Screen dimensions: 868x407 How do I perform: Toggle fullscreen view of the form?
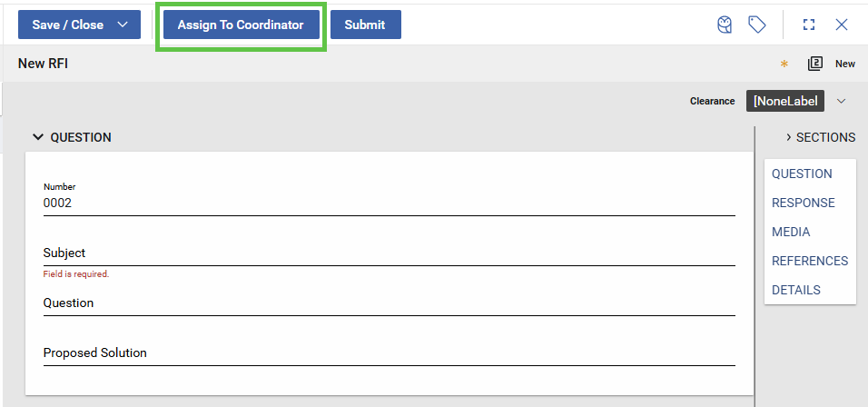click(x=809, y=25)
